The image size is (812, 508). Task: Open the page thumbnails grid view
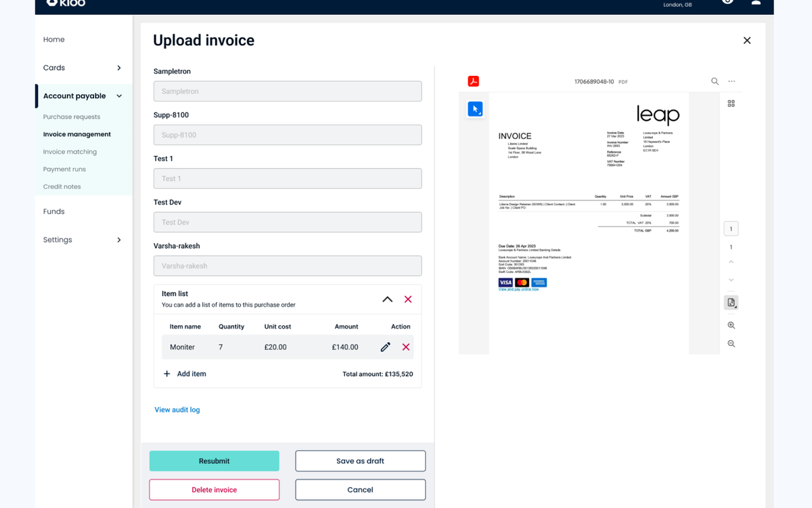tap(731, 104)
